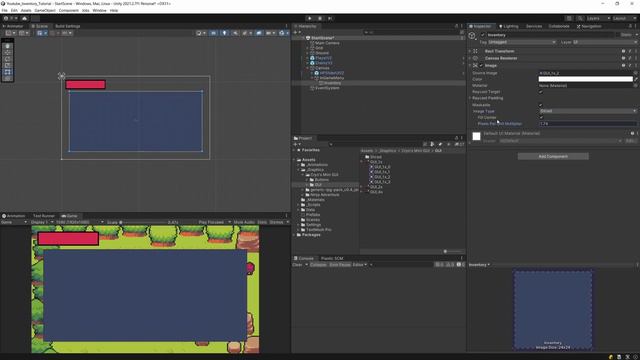Collapse the Rect Transform component
The height and width of the screenshot is (360, 640).
(x=470, y=51)
